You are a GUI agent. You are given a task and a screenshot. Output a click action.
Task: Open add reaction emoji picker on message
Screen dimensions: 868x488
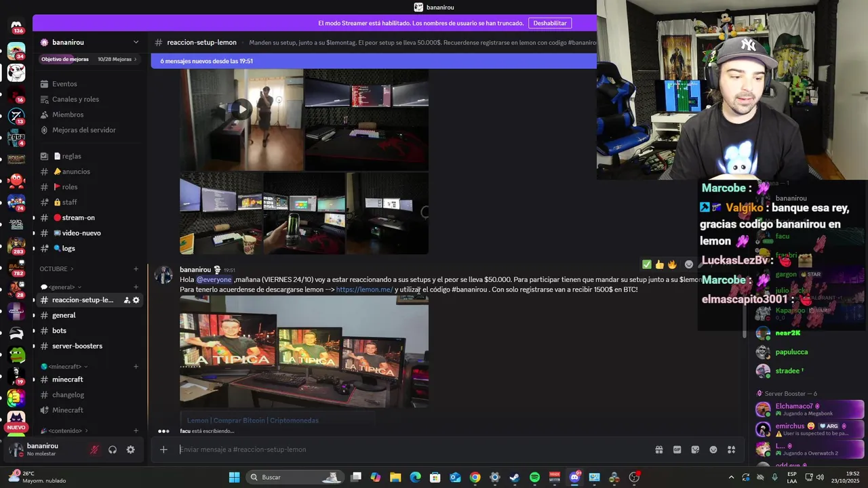point(689,264)
